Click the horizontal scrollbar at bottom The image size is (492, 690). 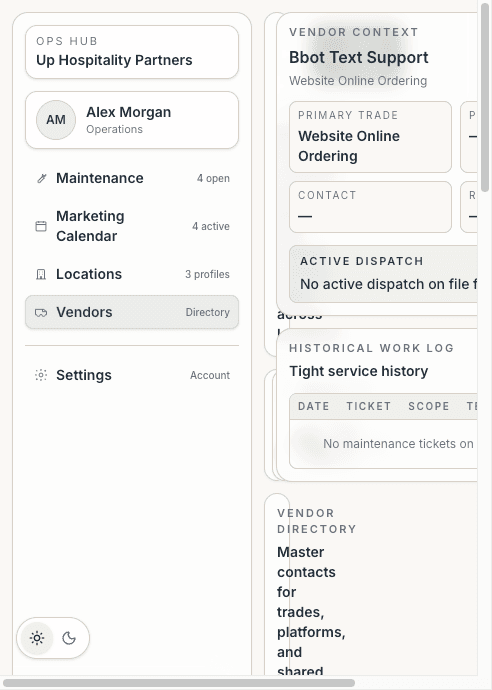(x=179, y=683)
